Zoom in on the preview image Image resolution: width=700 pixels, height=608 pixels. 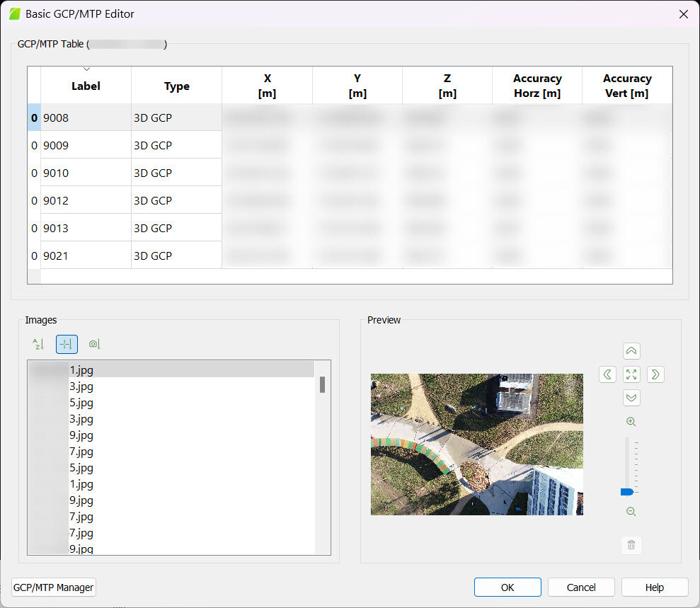click(631, 421)
